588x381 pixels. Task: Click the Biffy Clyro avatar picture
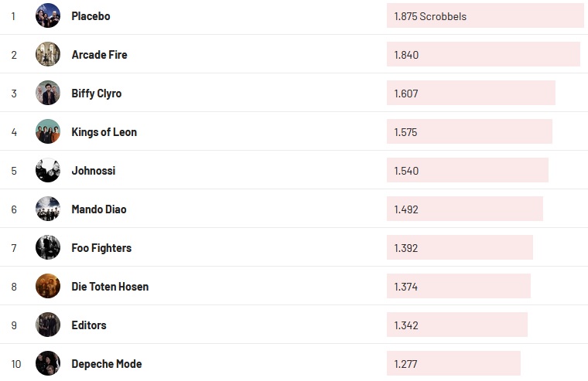click(48, 93)
